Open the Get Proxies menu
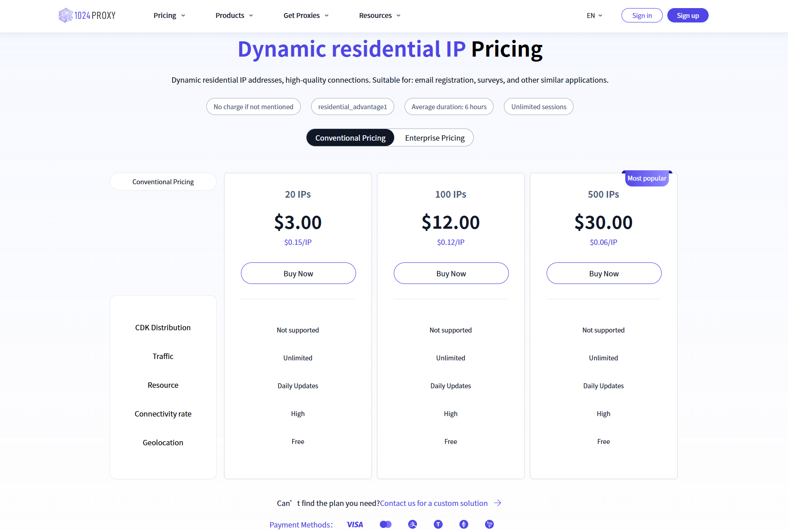Viewport: 788px width, 532px height. [x=306, y=15]
